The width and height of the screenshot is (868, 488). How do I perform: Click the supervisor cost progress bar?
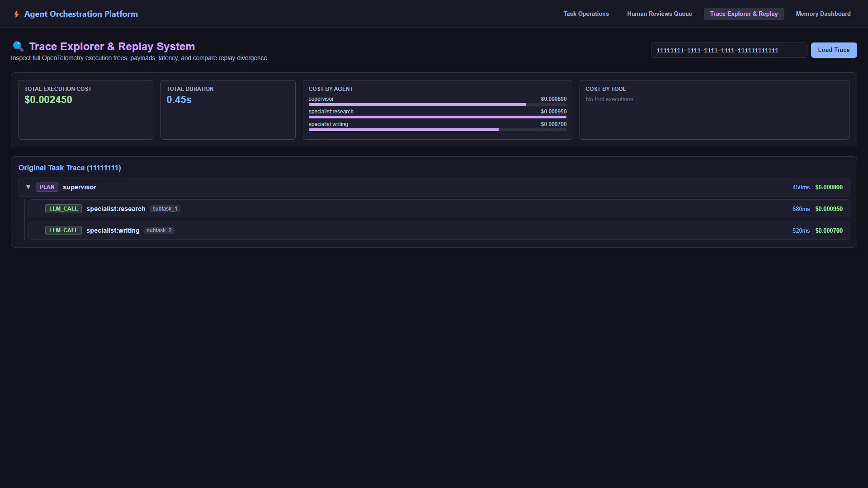click(x=437, y=104)
